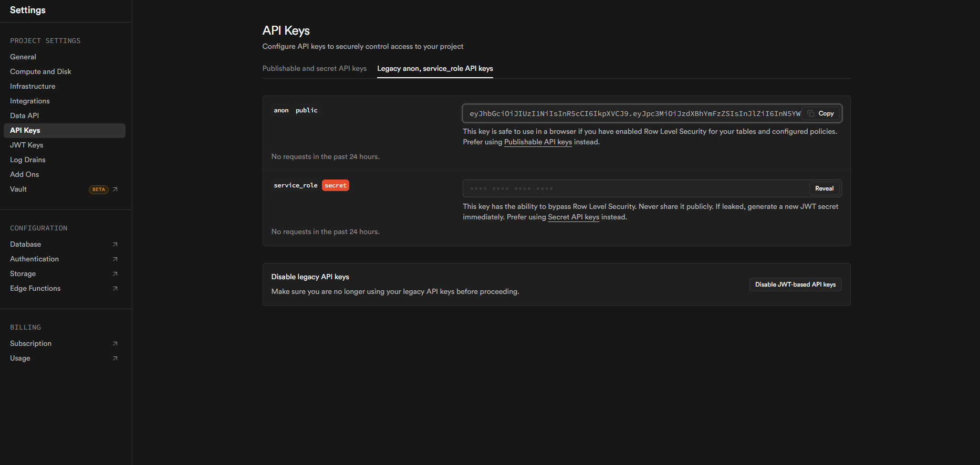
Task: Click the external link arrow next to Database
Action: 115,245
